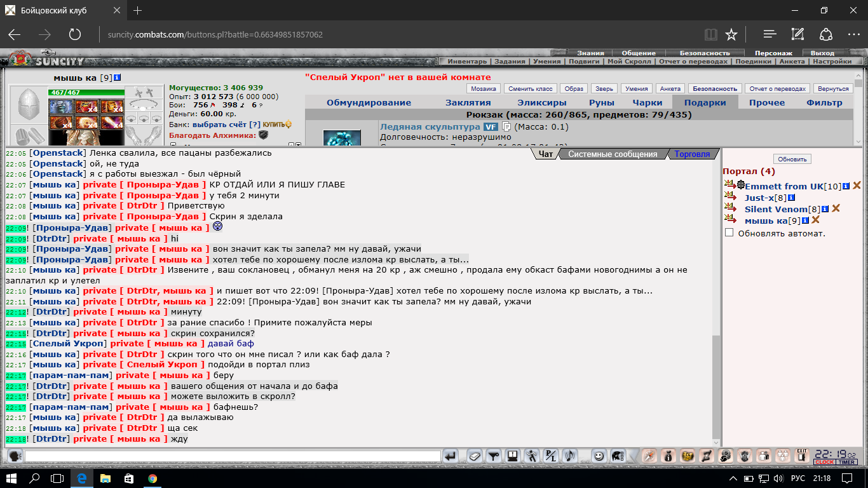Open the smiley emoticons picker
Viewport: 868px width, 488px height.
[x=598, y=456]
